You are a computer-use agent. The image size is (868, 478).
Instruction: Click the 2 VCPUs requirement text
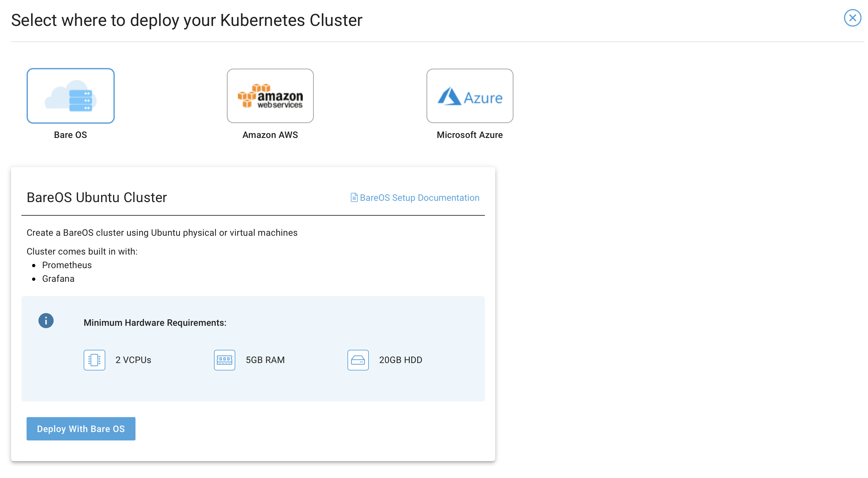click(133, 360)
